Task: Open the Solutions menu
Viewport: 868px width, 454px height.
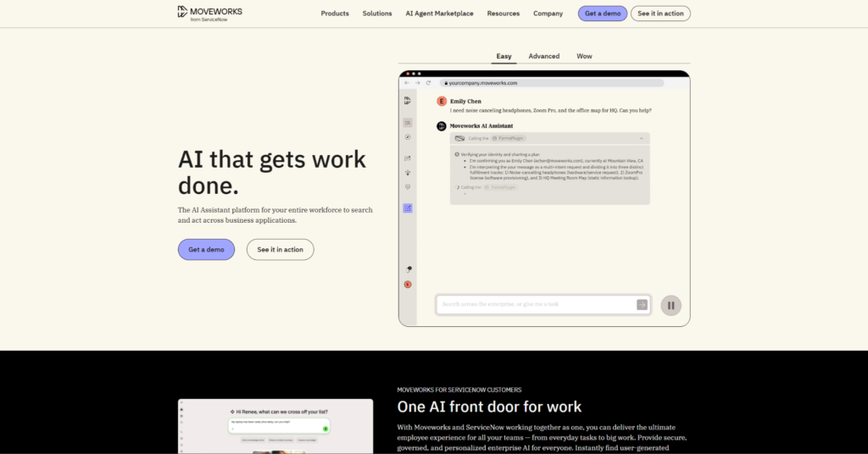Action: click(x=377, y=14)
